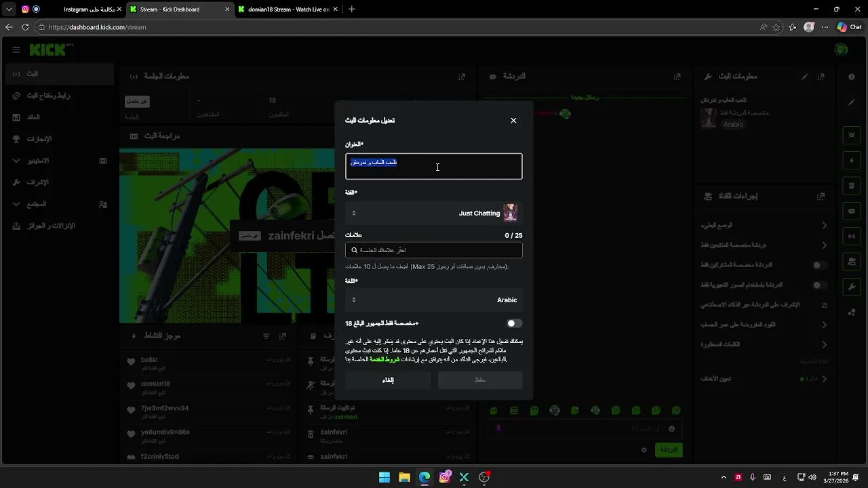Switch to the Instagram browser tab
This screenshot has width=868, height=488.
click(x=71, y=9)
